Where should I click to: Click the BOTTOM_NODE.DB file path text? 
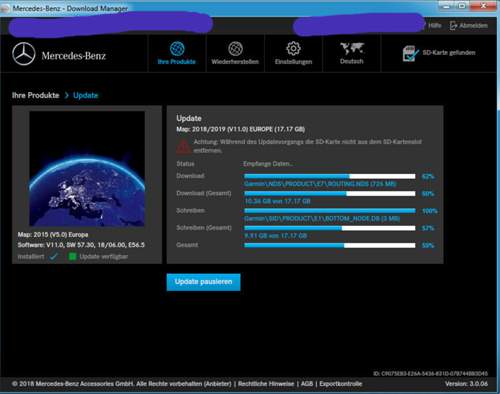coord(322,219)
